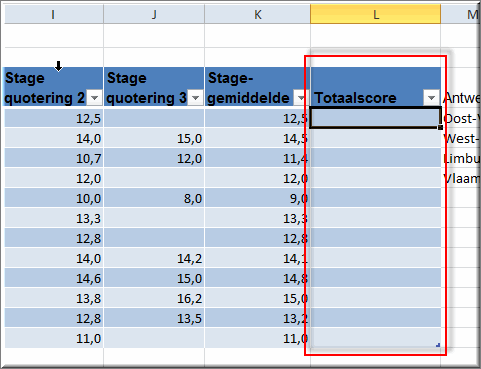Viewport: 481px width, 369px height.
Task: Select 10,0 in Stage quotering 2 column
Action: coord(53,198)
